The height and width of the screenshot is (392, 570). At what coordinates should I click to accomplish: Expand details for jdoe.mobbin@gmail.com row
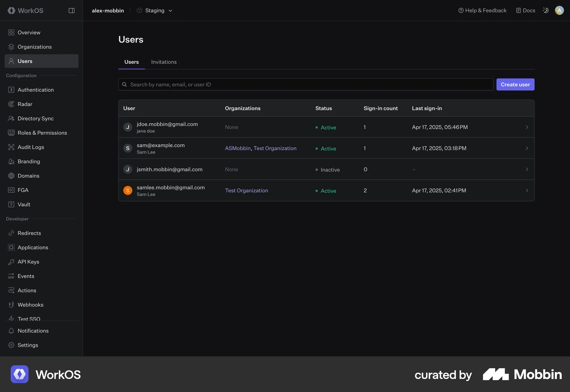(x=527, y=127)
